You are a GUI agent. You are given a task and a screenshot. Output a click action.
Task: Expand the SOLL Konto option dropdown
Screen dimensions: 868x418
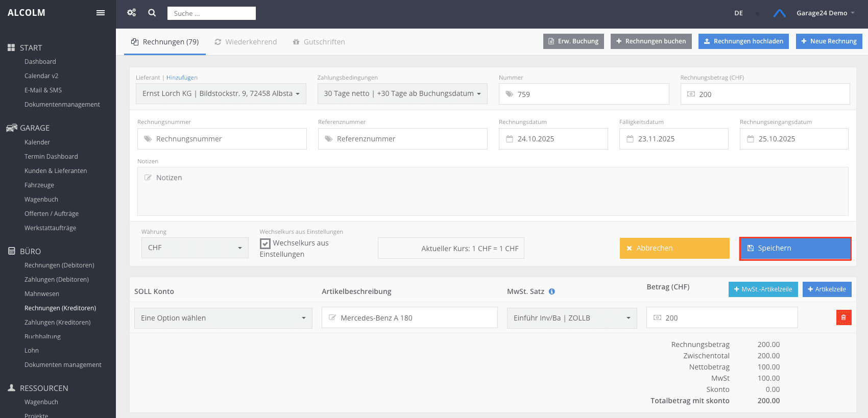point(223,318)
